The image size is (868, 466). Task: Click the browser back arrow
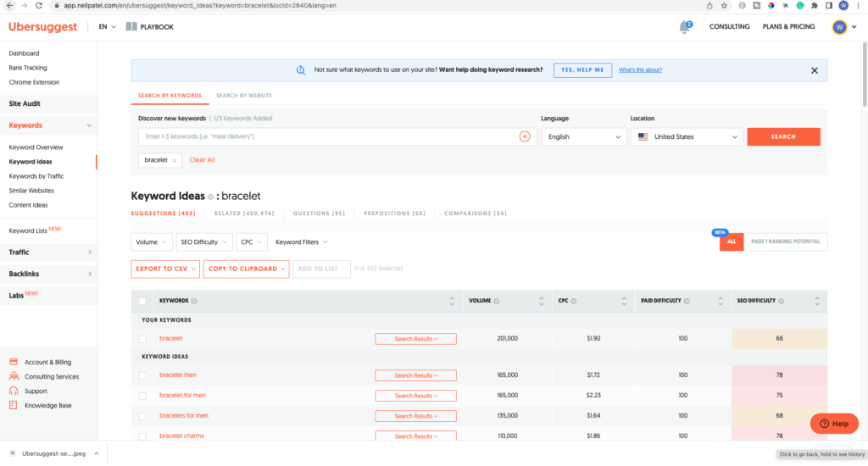click(x=9, y=6)
